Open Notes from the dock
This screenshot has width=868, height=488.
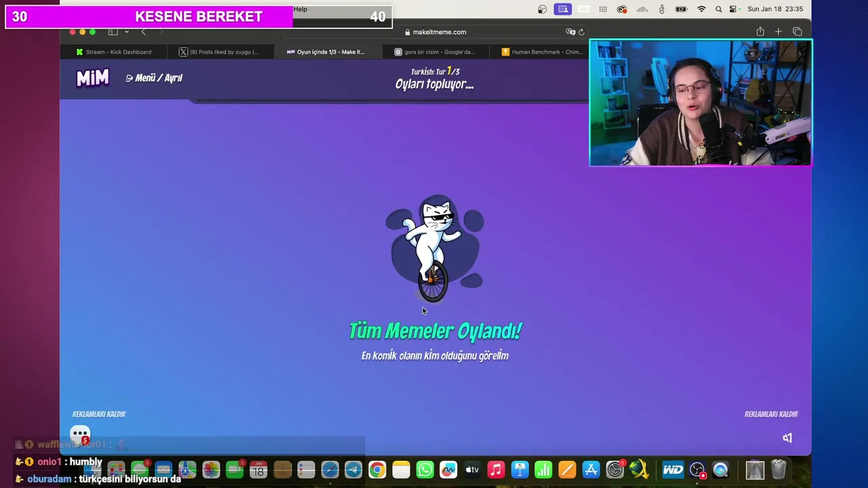click(401, 470)
